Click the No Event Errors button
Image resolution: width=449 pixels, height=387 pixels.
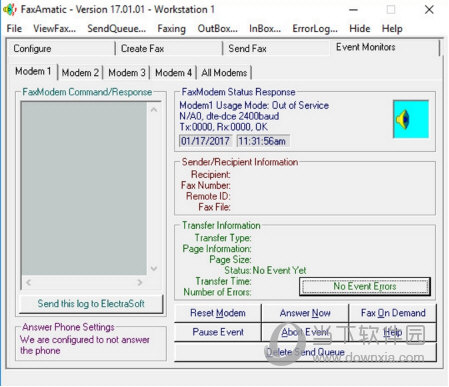[x=365, y=286]
